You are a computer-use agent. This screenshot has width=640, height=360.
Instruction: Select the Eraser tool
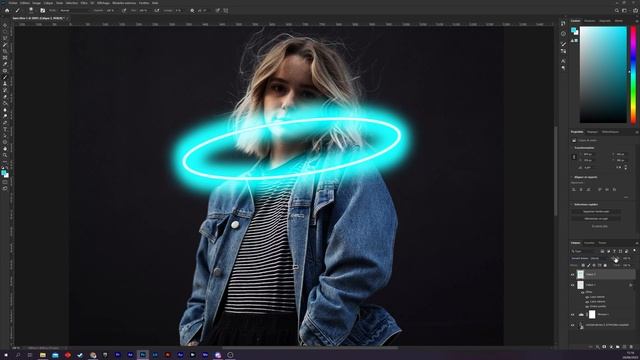(x=5, y=97)
